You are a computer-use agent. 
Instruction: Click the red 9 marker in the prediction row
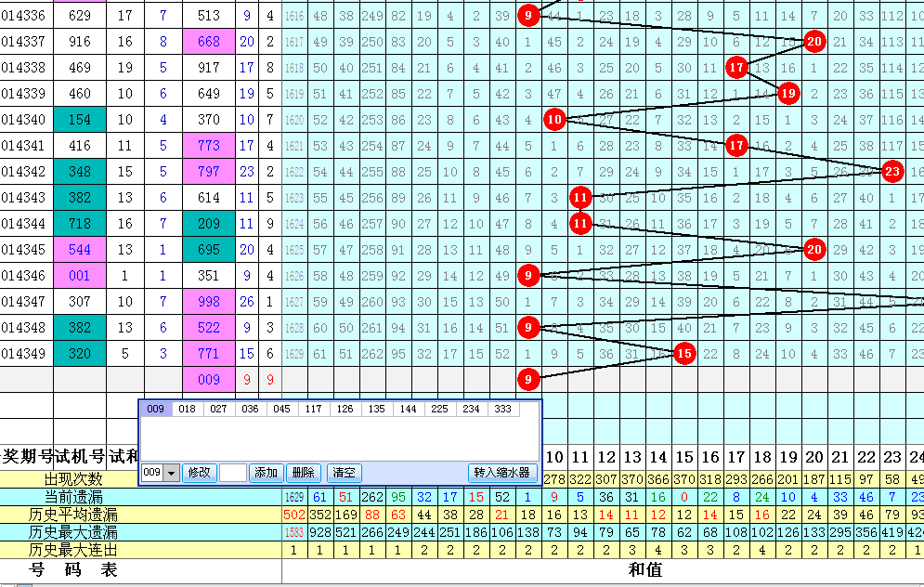point(528,380)
